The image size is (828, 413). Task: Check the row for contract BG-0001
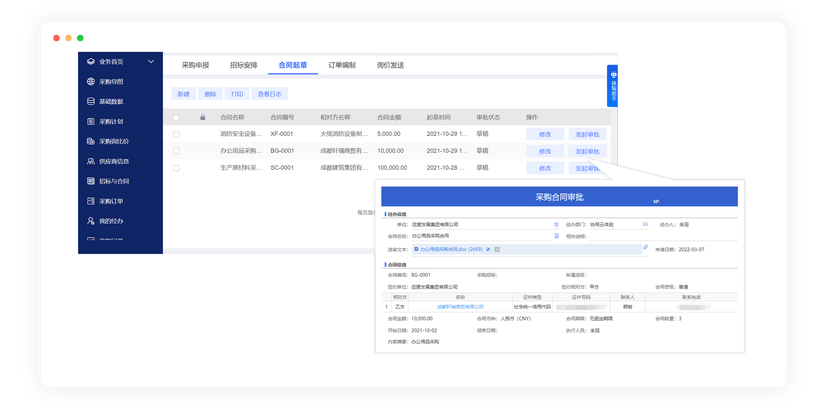click(176, 151)
